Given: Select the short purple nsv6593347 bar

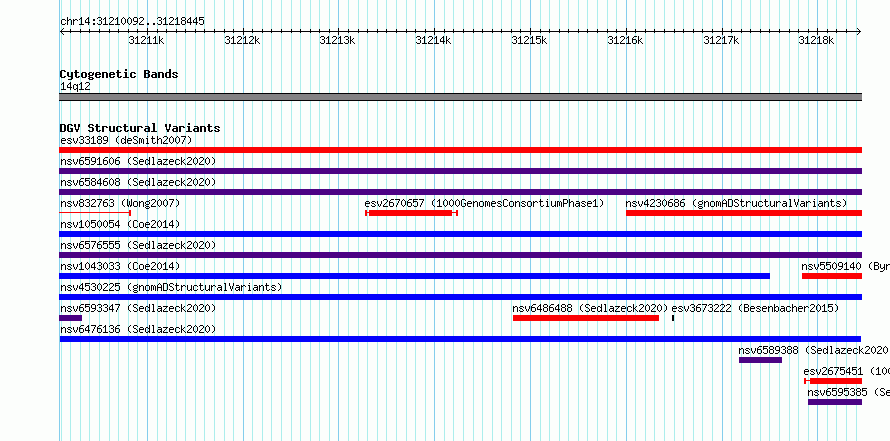Looking at the screenshot, I should point(70,318).
